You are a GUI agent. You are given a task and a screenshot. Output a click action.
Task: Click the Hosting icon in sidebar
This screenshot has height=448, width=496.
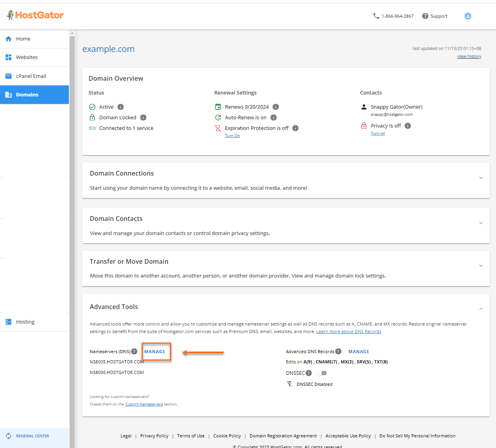pyautogui.click(x=8, y=322)
